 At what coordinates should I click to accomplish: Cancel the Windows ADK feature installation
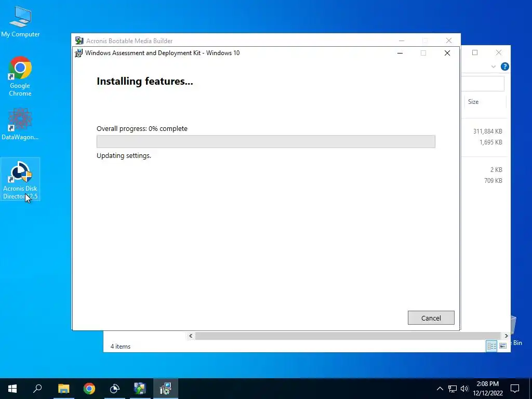(x=431, y=318)
